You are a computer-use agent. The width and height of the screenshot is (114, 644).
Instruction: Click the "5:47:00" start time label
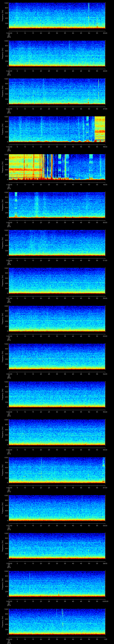9,147
